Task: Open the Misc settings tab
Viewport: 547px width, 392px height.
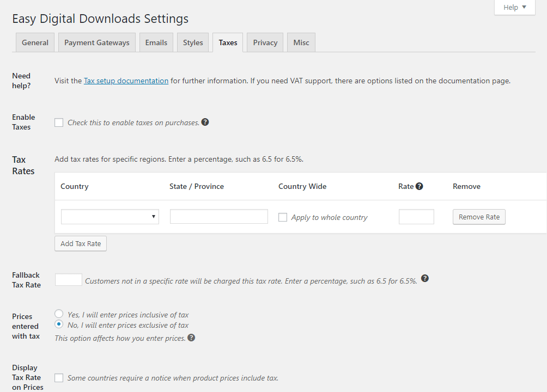Action: click(301, 42)
